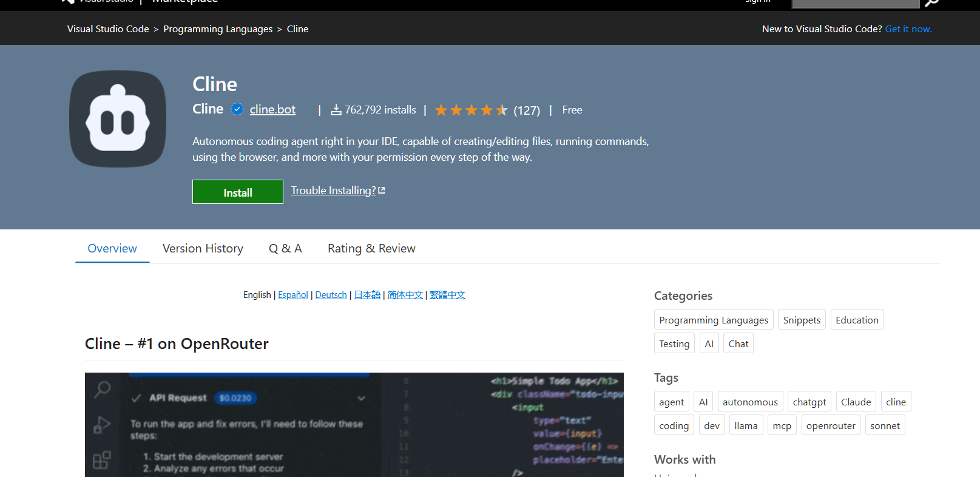Click the search magnifier icon in header
The height and width of the screenshot is (477, 980).
coord(931,3)
